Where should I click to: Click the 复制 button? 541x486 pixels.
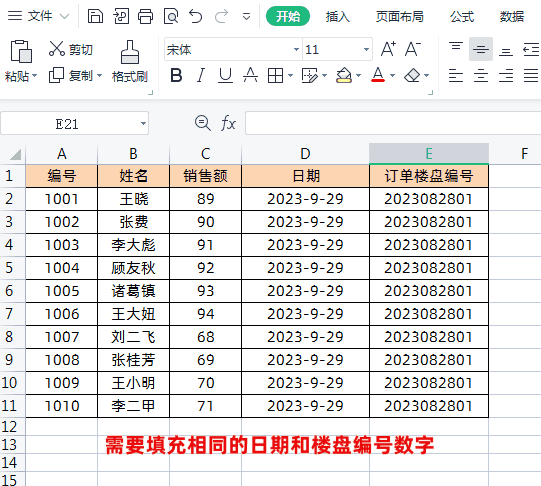pos(71,75)
